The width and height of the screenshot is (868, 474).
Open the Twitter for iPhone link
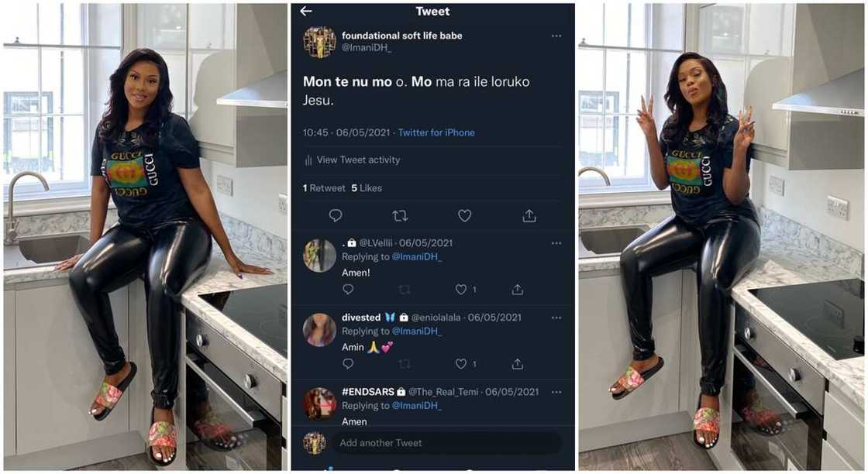[x=436, y=132]
